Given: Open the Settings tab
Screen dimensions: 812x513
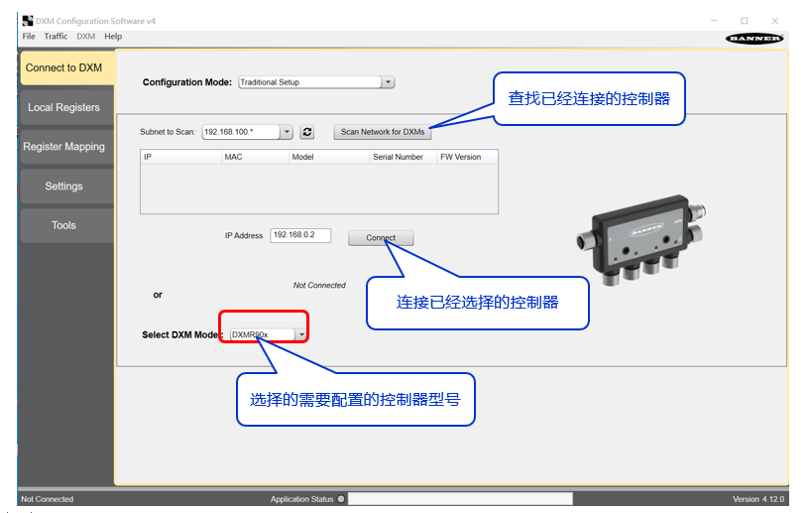Looking at the screenshot, I should [63, 187].
